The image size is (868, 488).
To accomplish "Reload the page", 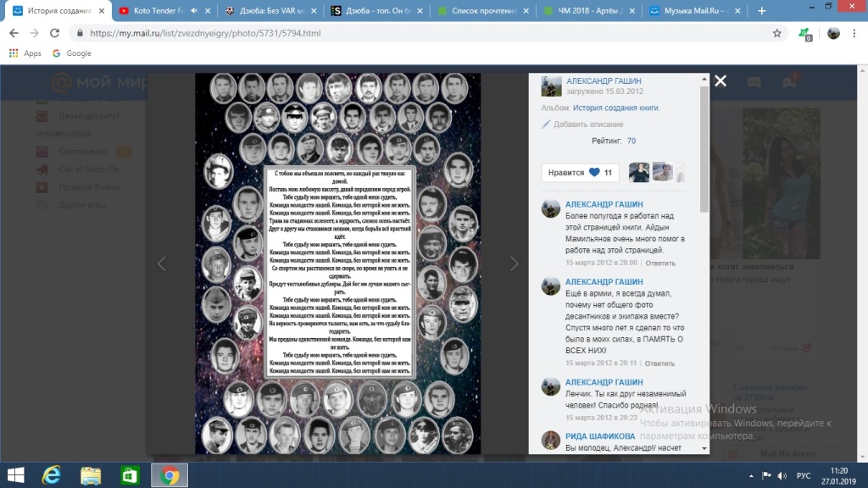I will click(x=54, y=33).
